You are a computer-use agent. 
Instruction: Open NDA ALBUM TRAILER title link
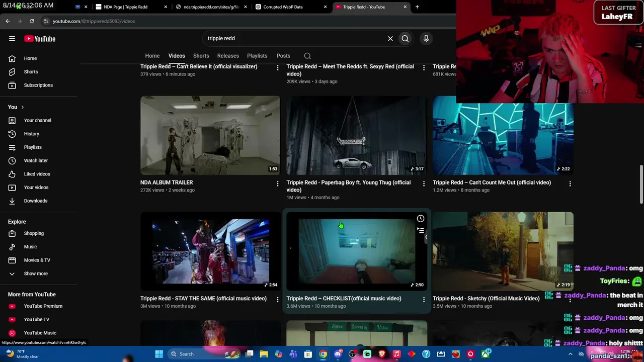point(167,183)
